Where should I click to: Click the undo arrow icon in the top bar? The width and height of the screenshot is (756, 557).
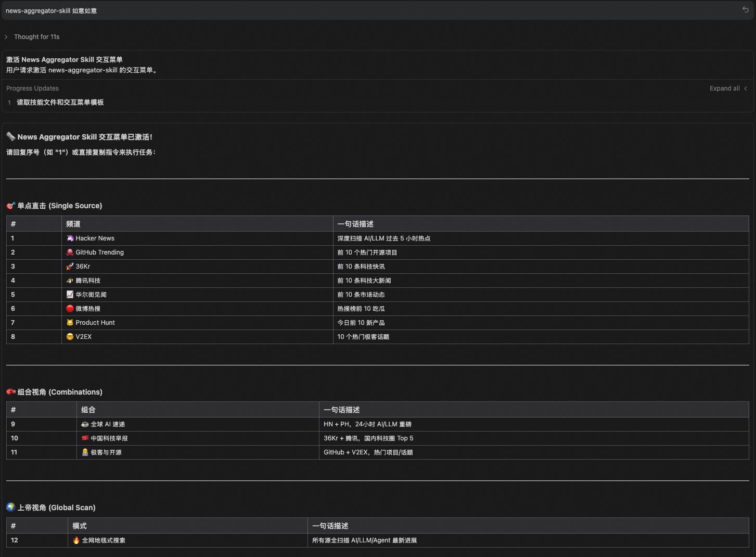click(x=745, y=10)
